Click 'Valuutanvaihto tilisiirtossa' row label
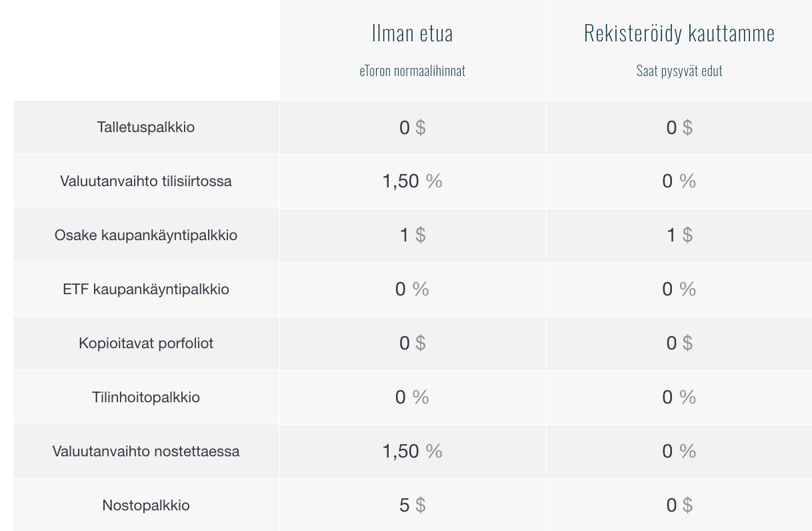The height and width of the screenshot is (531, 812). [x=146, y=181]
